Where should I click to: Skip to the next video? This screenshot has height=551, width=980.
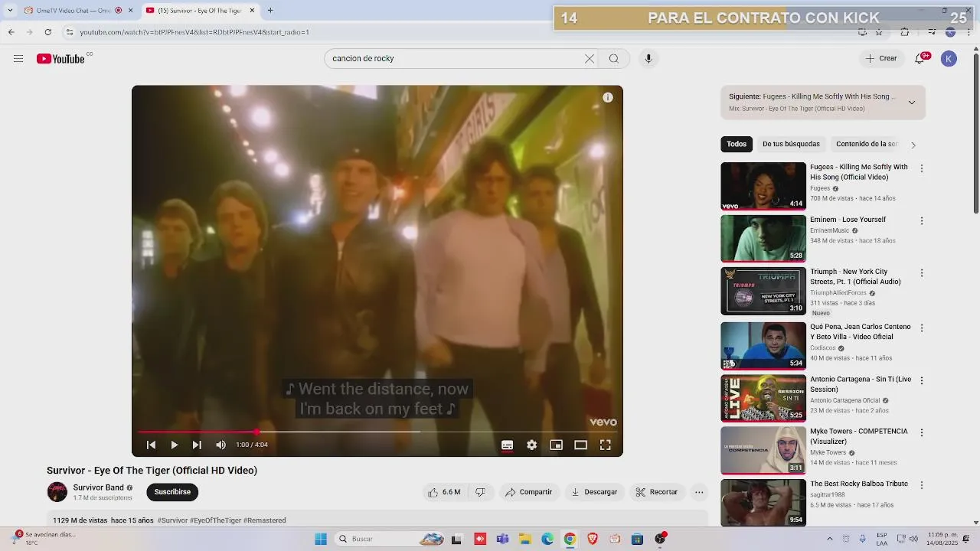197,445
